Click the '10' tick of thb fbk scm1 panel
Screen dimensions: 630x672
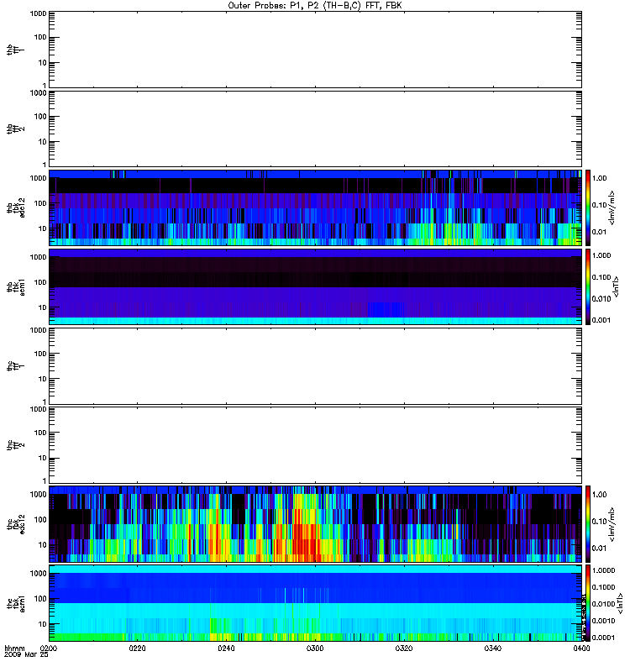pyautogui.click(x=43, y=307)
